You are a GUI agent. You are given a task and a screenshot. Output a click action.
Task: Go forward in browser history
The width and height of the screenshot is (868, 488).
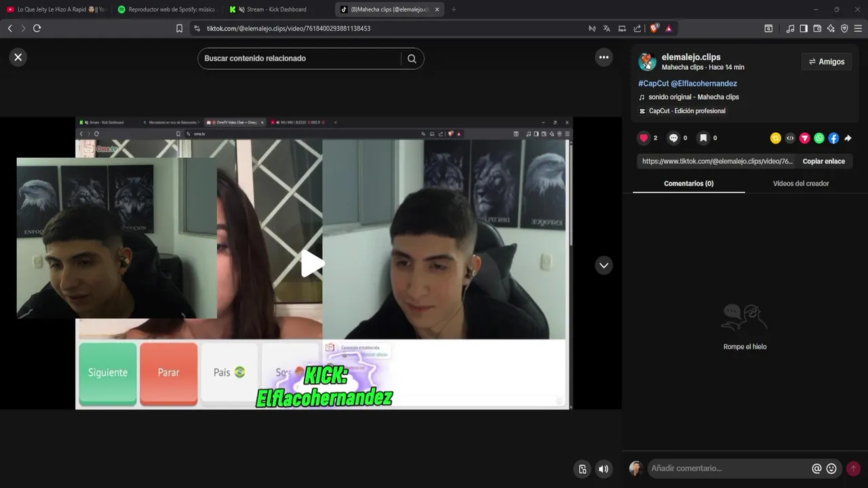tap(23, 28)
